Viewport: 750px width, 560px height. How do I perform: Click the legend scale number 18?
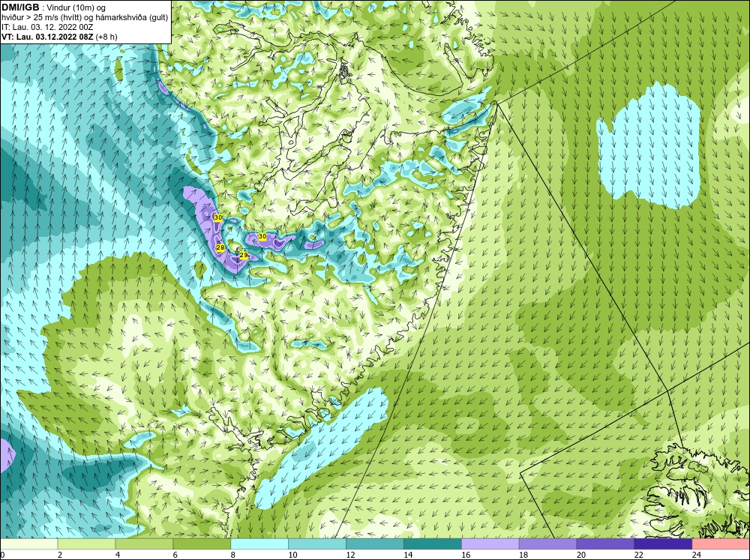tap(523, 555)
